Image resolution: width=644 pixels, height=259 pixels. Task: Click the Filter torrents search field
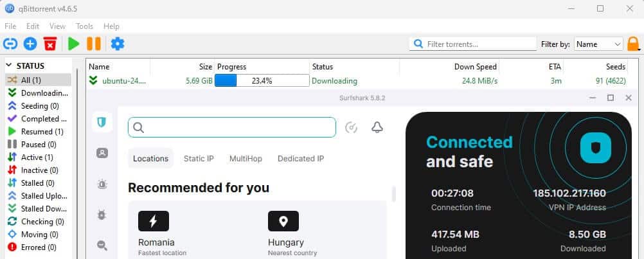click(479, 44)
